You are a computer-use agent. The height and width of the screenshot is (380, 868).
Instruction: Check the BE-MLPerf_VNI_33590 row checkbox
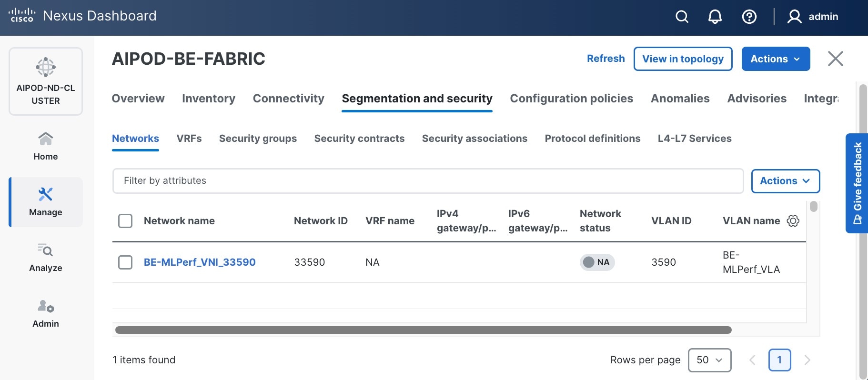pyautogui.click(x=125, y=262)
